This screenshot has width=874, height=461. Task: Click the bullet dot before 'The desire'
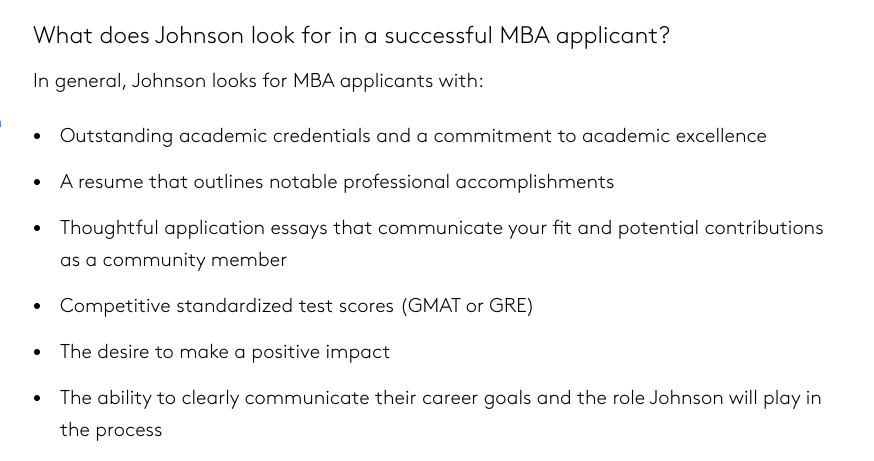tap(37, 352)
